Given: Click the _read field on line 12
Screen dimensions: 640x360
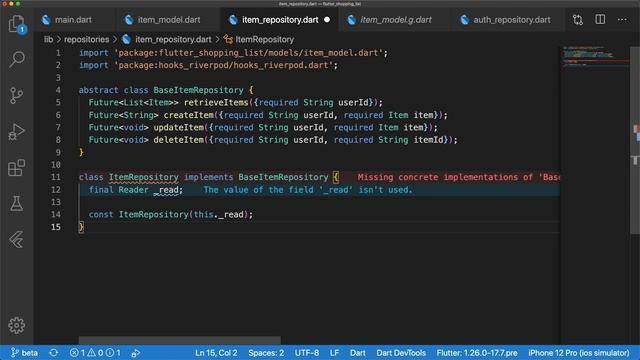Looking at the screenshot, I should (168, 190).
